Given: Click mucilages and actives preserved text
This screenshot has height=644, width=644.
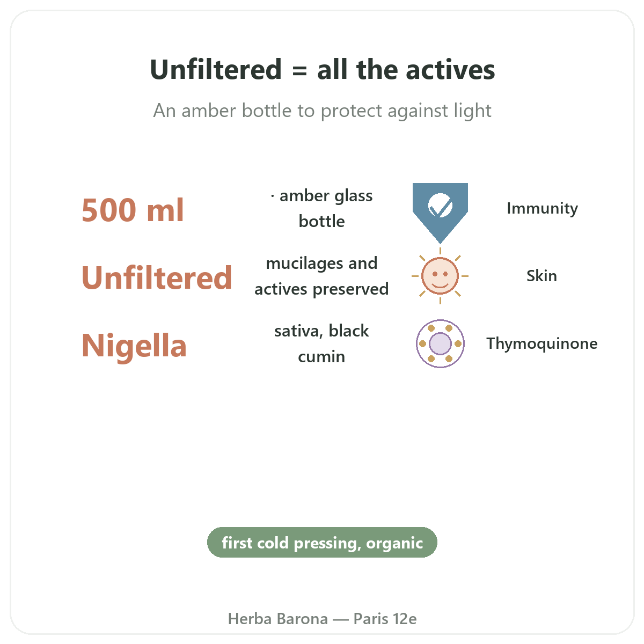Looking at the screenshot, I should pyautogui.click(x=321, y=276).
